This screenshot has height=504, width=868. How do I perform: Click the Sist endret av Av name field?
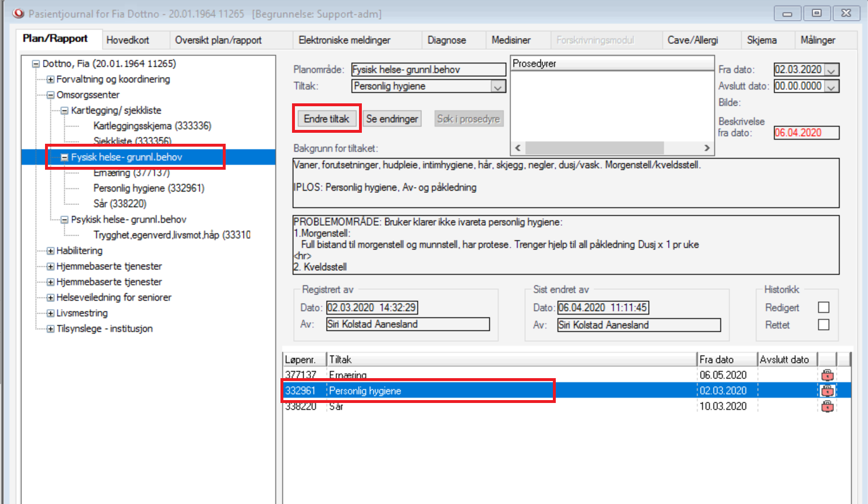pyautogui.click(x=639, y=325)
